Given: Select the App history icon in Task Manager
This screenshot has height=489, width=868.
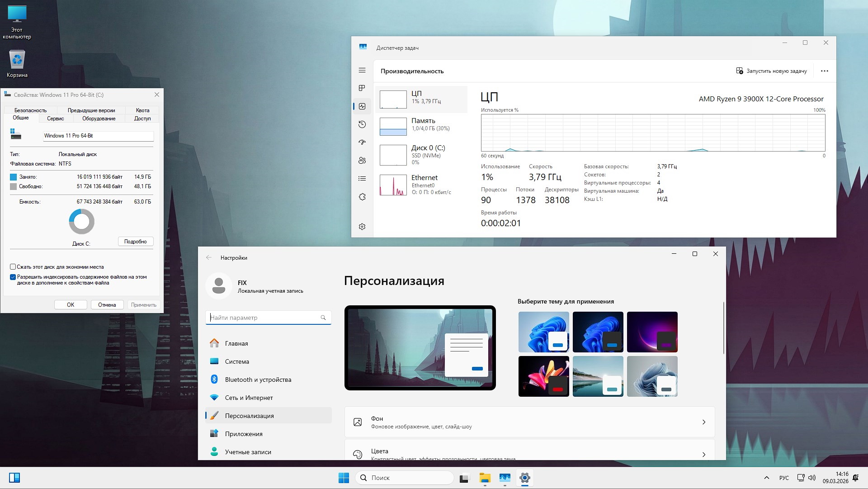Looking at the screenshot, I should [362, 124].
